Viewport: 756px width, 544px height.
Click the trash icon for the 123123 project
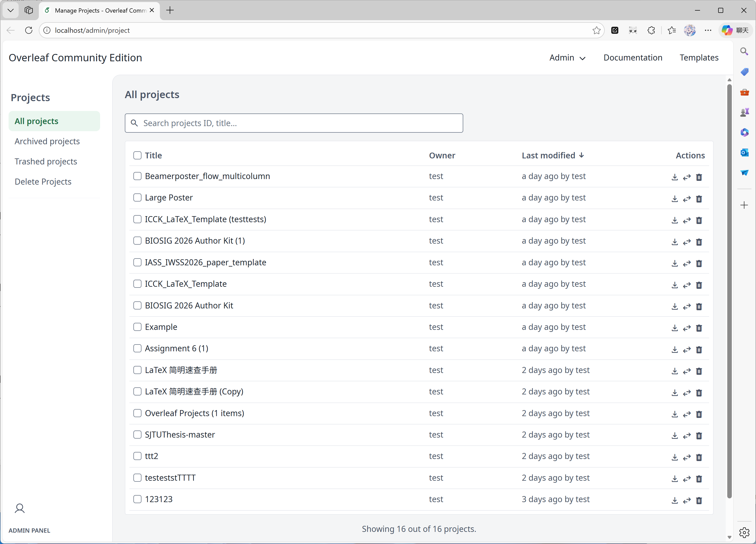(699, 500)
